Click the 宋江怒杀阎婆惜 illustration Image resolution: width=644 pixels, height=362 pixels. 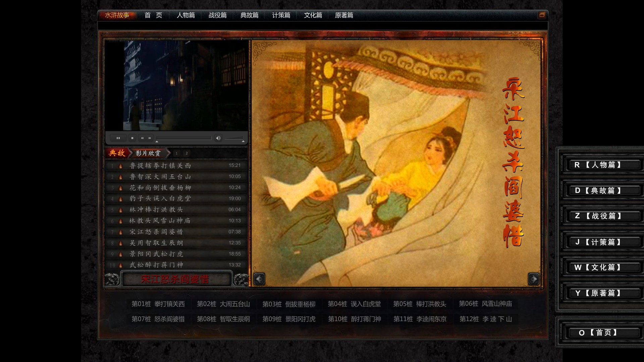tap(396, 163)
